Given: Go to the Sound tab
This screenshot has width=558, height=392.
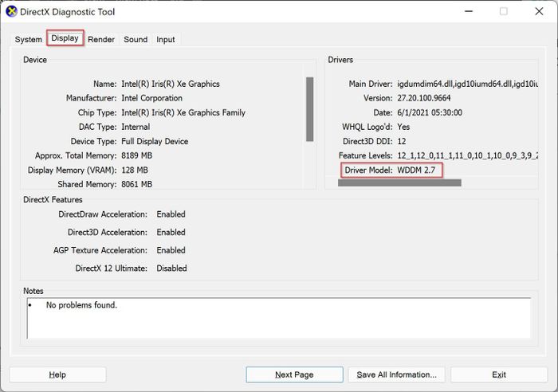Looking at the screenshot, I should 136,40.
